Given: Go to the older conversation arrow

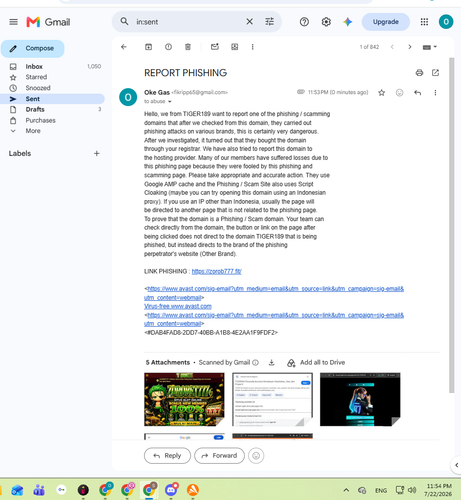Looking at the screenshot, I should click(410, 47).
